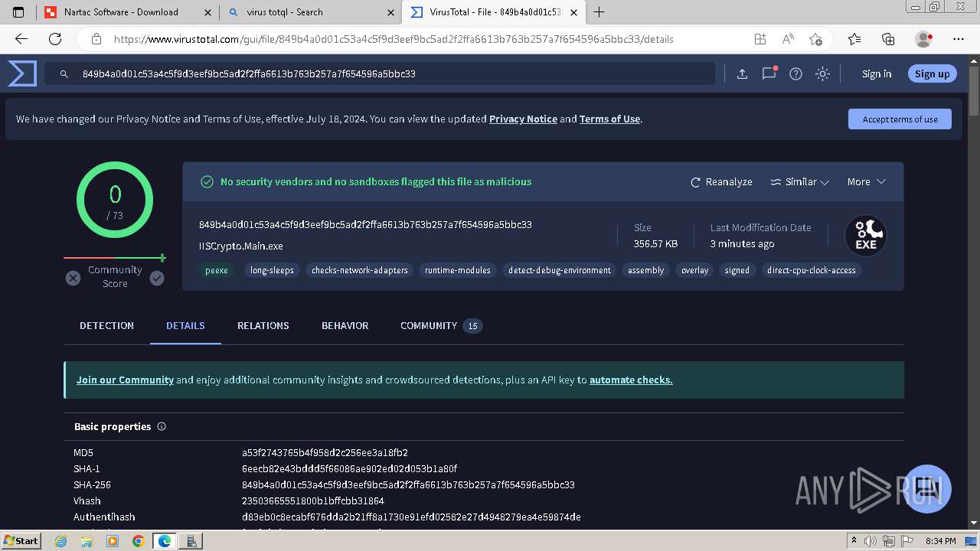The width and height of the screenshot is (980, 551).
Task: Click the Windows Start button
Action: coord(21,541)
